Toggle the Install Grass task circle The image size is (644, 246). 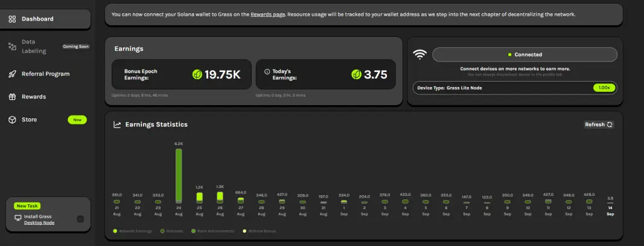pyautogui.click(x=80, y=219)
